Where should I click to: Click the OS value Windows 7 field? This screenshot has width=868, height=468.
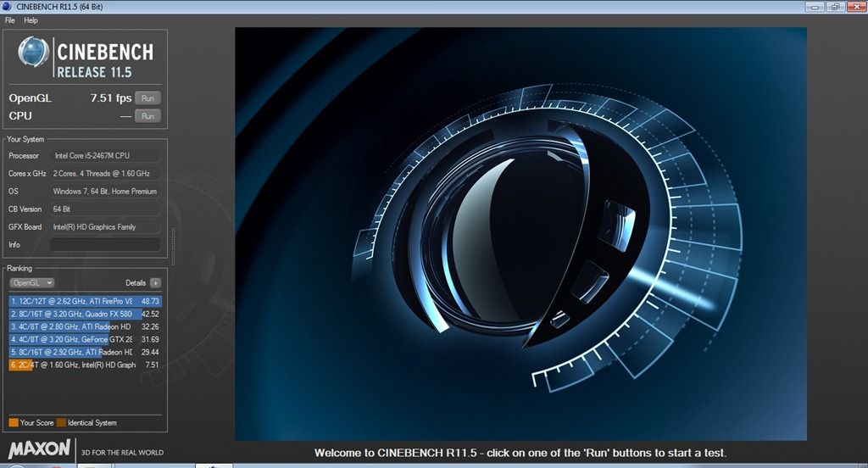coord(105,191)
